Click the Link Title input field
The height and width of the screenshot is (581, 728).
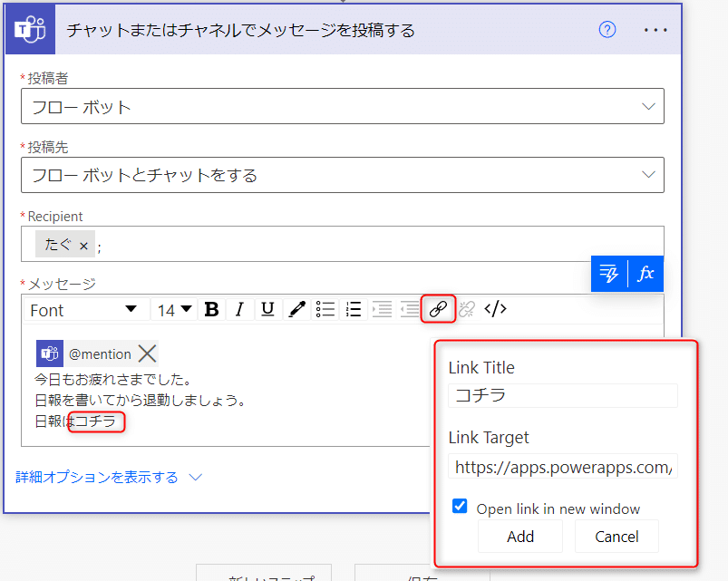pyautogui.click(x=563, y=395)
